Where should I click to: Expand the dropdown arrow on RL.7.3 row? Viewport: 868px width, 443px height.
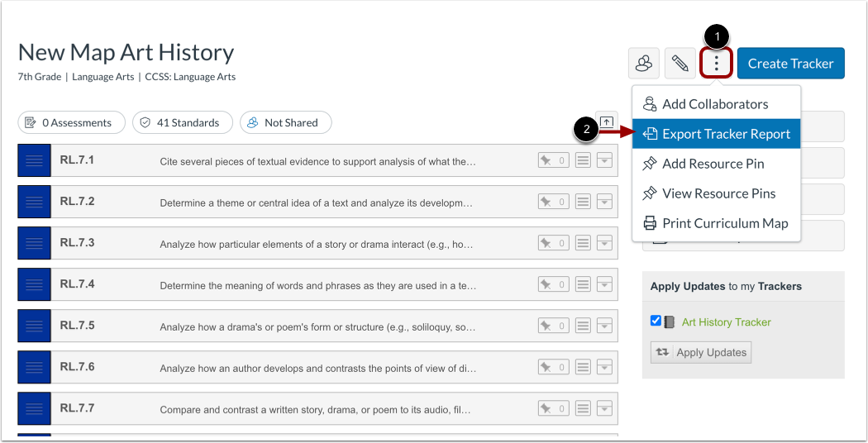pyautogui.click(x=604, y=243)
